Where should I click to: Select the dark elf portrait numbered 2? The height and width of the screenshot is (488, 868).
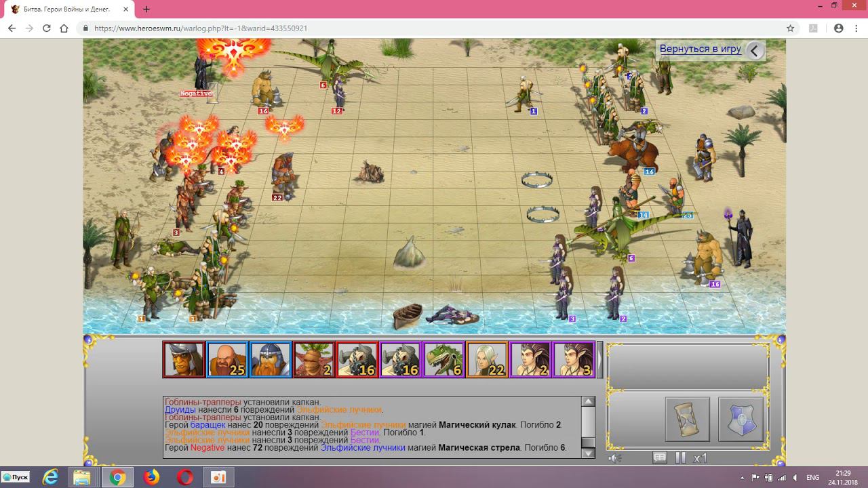(531, 359)
